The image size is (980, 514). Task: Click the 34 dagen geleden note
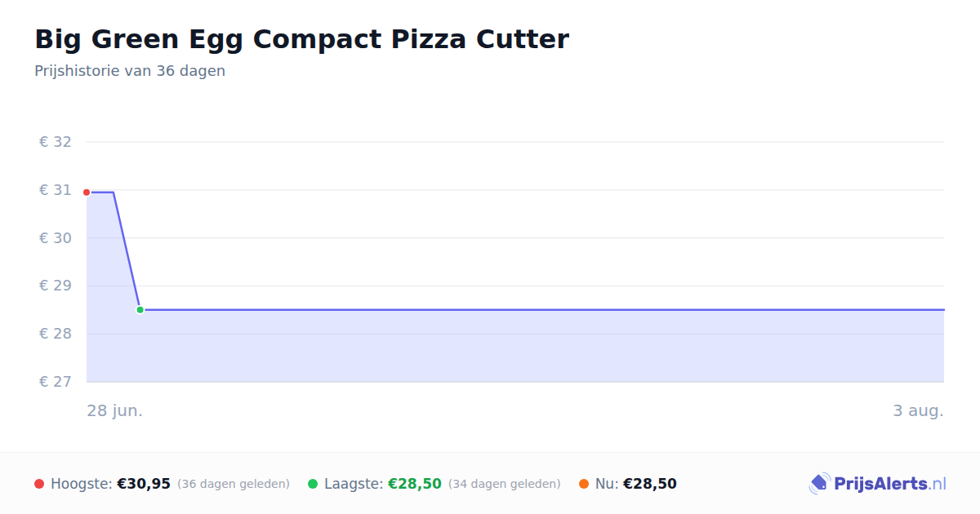click(x=505, y=484)
